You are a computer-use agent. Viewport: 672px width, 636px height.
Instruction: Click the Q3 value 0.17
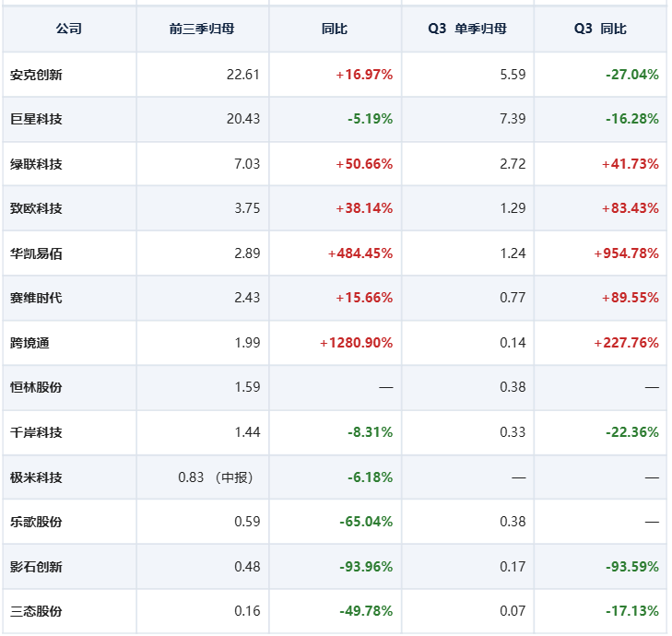tap(513, 567)
